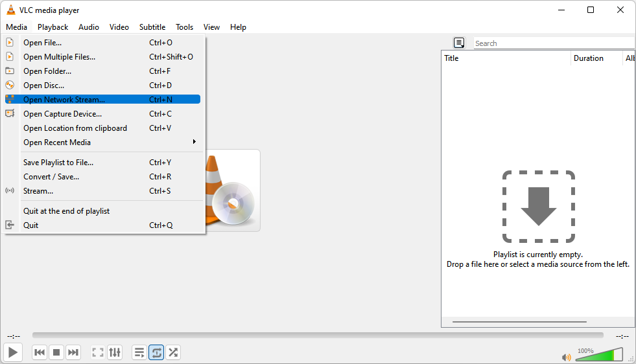The image size is (636, 364).
Task: Open the Audio menu
Action: (x=89, y=27)
